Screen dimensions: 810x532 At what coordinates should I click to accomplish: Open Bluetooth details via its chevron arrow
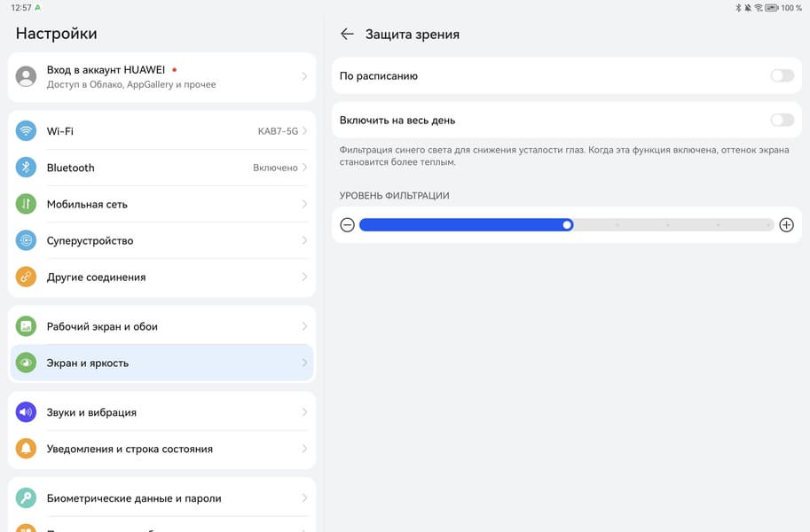click(304, 168)
